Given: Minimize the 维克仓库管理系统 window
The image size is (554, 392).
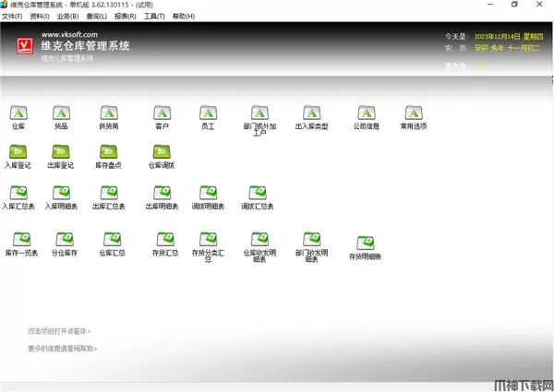Looking at the screenshot, I should [x=490, y=5].
